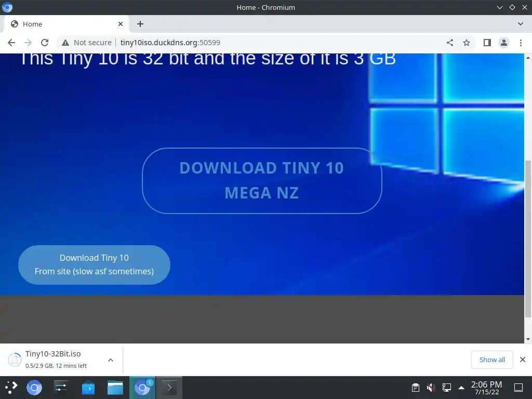Click DOWNLOAD TINY 10 MEGA NZ button

262,180
